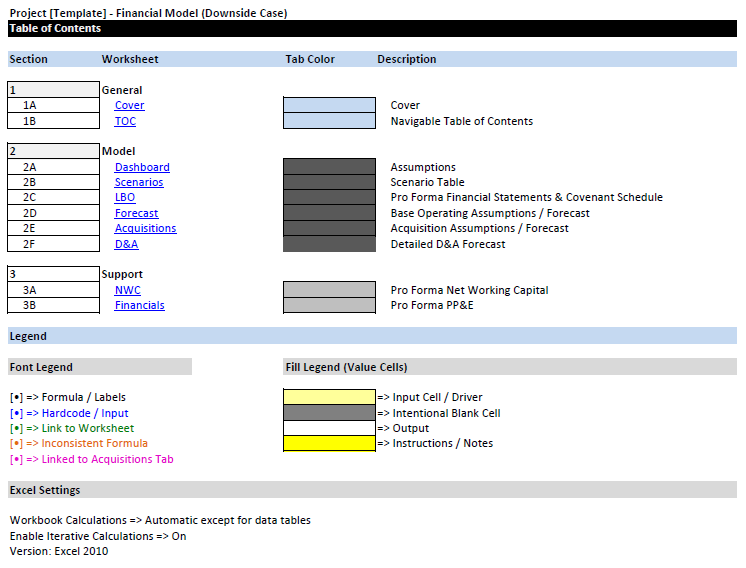Select section cell 1A
Image resolution: width=746 pixels, height=568 pixels.
(53, 105)
